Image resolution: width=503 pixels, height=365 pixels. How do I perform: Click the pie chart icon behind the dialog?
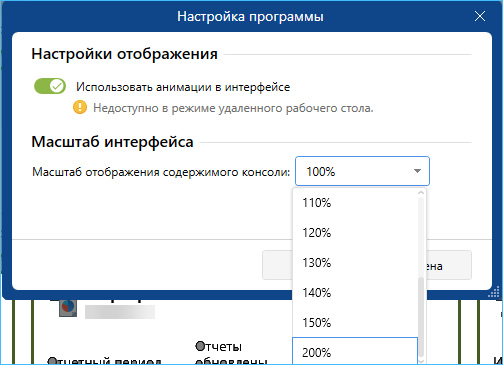pos(68,308)
